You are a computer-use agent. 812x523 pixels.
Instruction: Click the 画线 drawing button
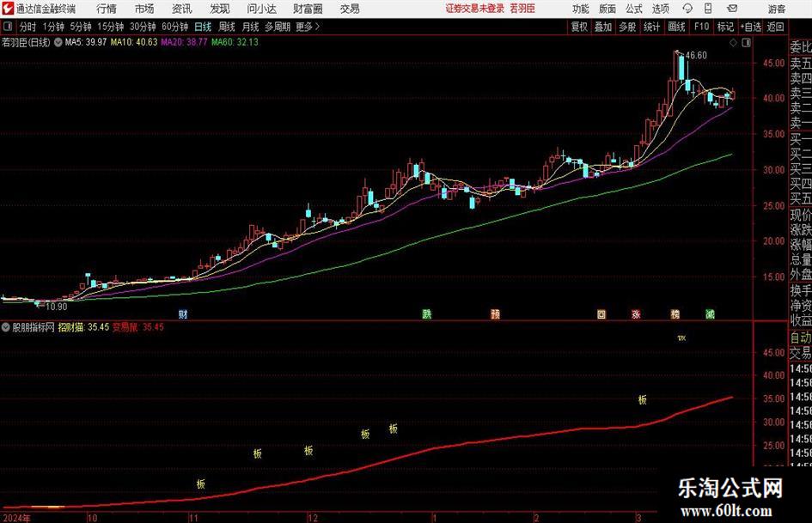[x=676, y=27]
